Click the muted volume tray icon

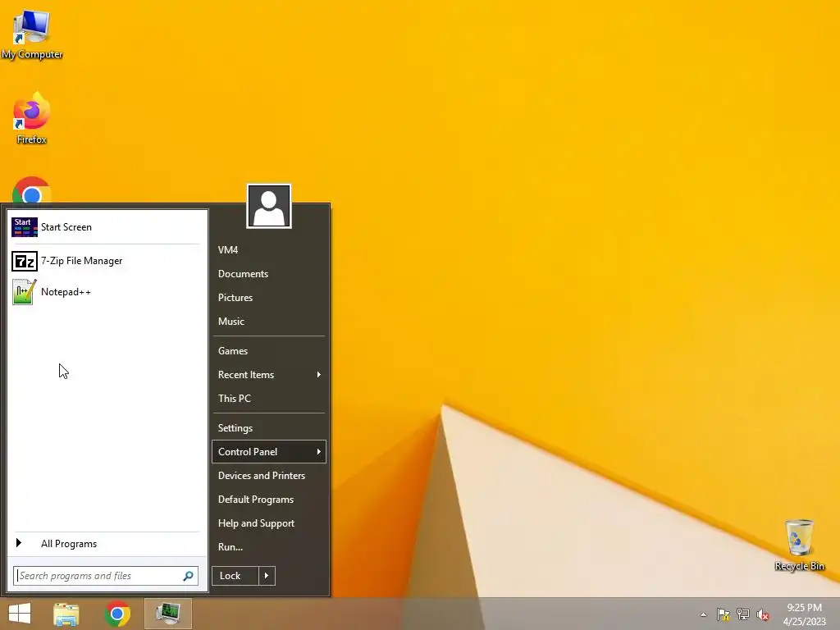click(x=763, y=614)
